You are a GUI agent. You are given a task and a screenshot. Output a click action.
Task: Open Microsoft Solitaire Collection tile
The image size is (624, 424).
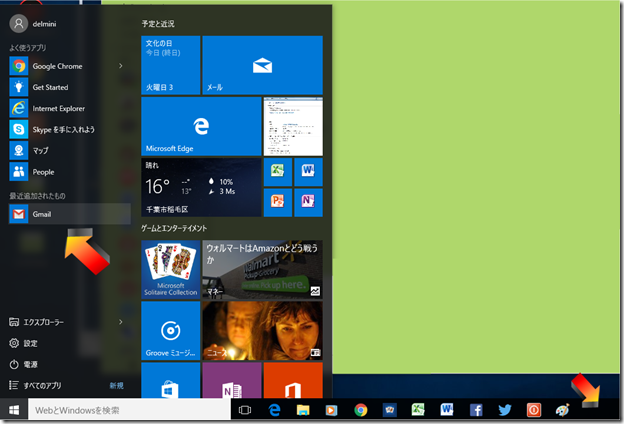(x=171, y=269)
